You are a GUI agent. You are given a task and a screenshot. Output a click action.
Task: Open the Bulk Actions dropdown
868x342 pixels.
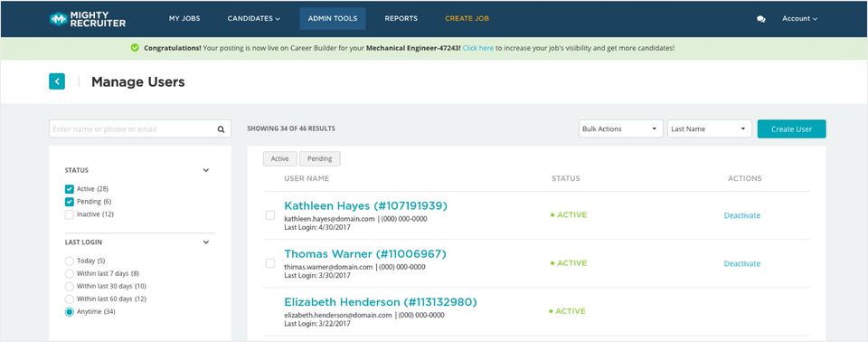(620, 128)
